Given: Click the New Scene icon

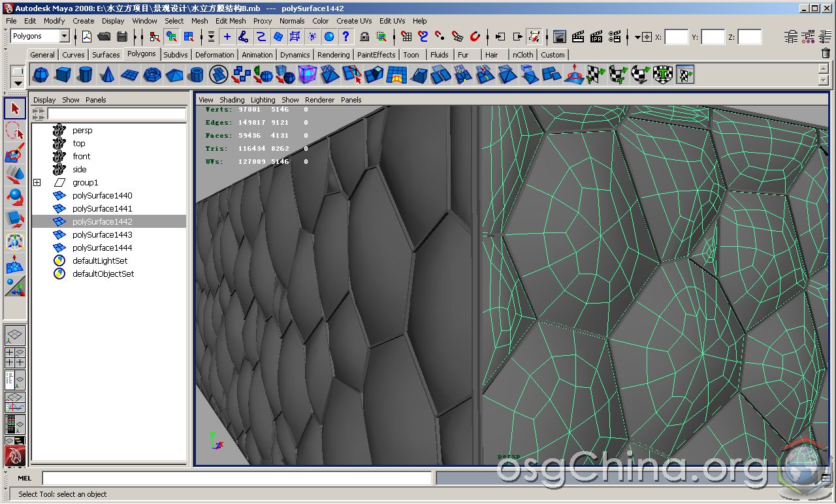Looking at the screenshot, I should pyautogui.click(x=86, y=37).
